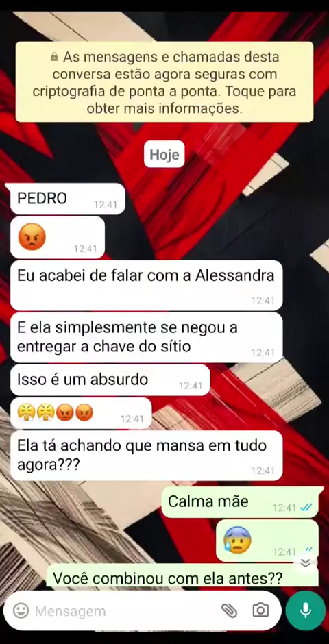Select the 'Ela tá achando que mansa' message
Screen dimensions: 329x644
(x=146, y=456)
